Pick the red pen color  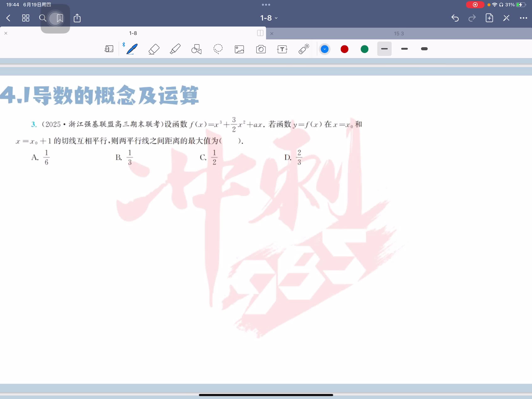[x=344, y=49]
